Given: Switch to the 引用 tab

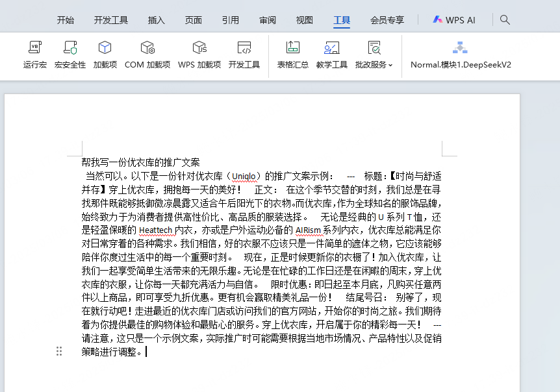Looking at the screenshot, I should (231, 20).
